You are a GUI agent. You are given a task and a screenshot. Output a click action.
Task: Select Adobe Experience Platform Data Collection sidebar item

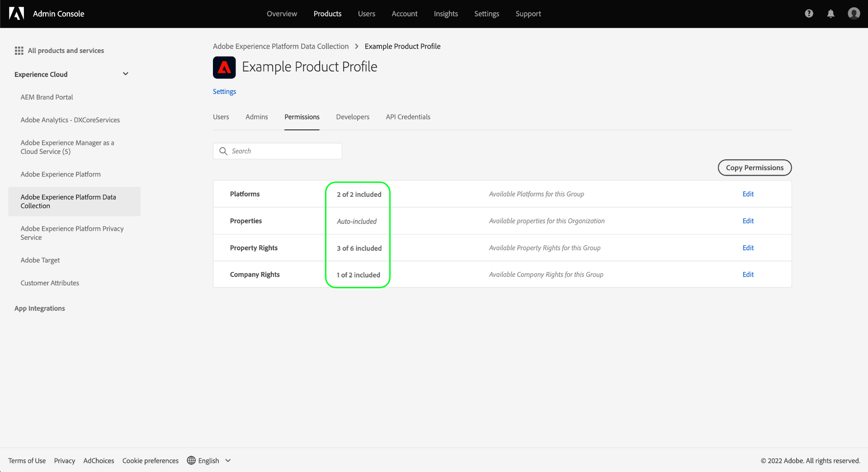click(x=74, y=201)
